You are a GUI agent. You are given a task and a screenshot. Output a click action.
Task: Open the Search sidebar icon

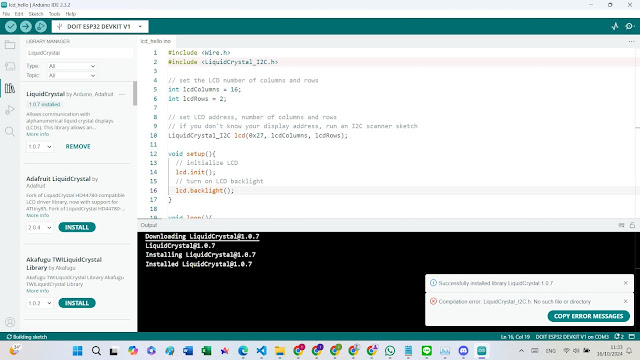[10, 131]
